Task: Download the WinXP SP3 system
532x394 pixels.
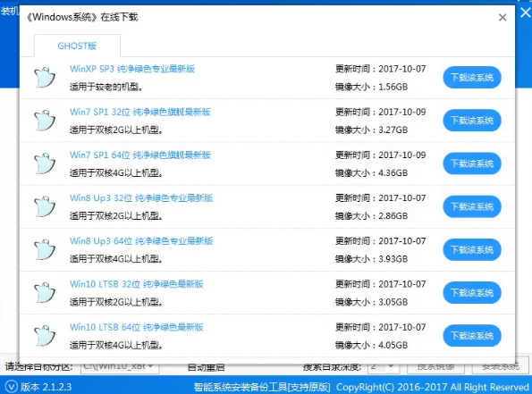Action: tap(472, 78)
